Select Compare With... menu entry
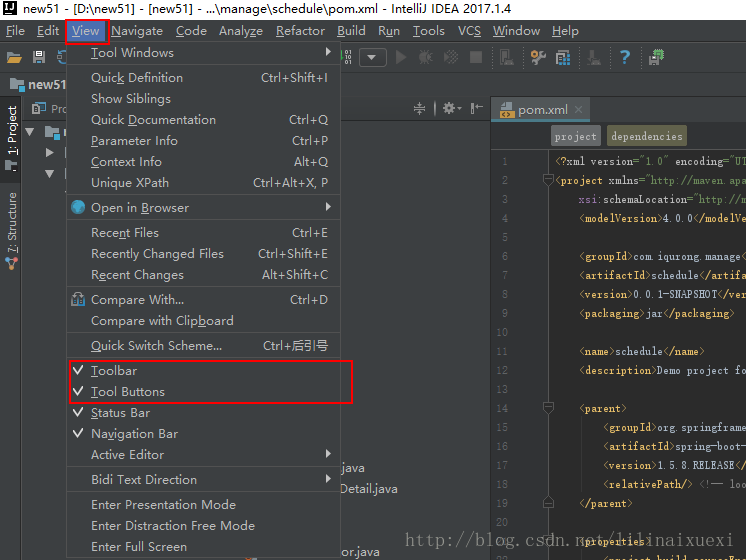This screenshot has height=560, width=746. pyautogui.click(x=204, y=300)
